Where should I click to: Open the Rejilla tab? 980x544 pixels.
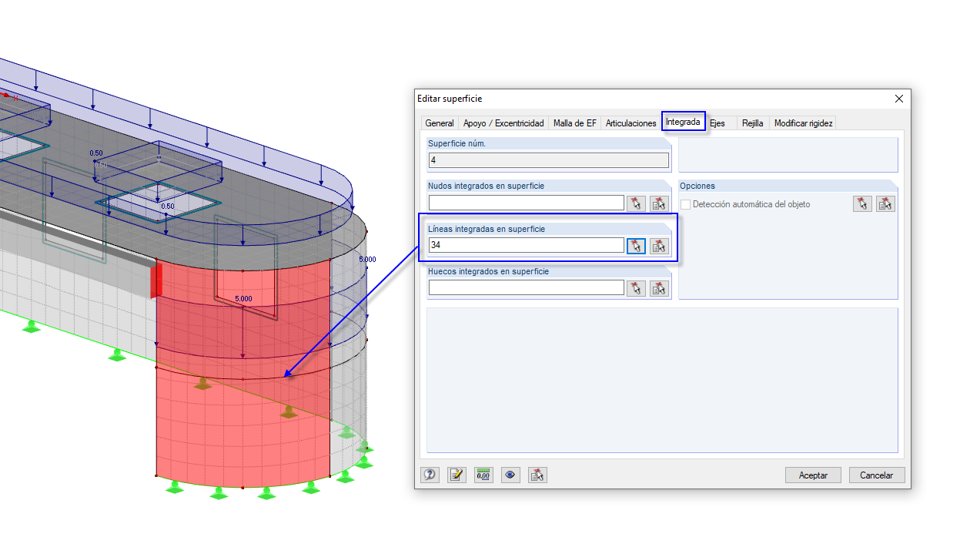pyautogui.click(x=753, y=123)
